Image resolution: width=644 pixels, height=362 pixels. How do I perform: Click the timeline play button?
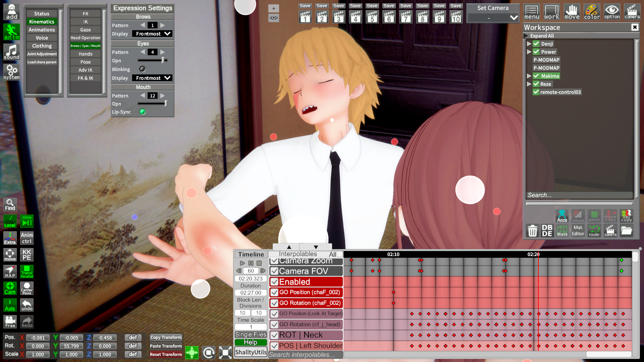242,263
